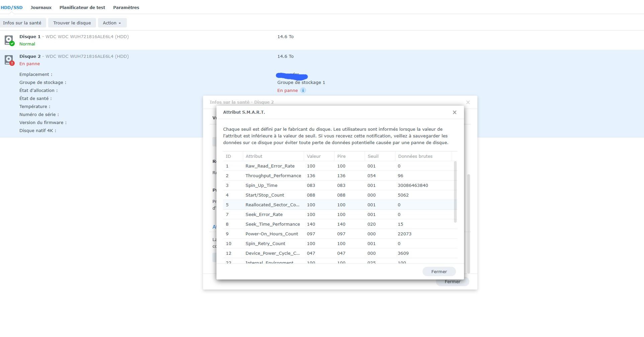Click the Numéro de série label
644x337 pixels.
tap(39, 114)
